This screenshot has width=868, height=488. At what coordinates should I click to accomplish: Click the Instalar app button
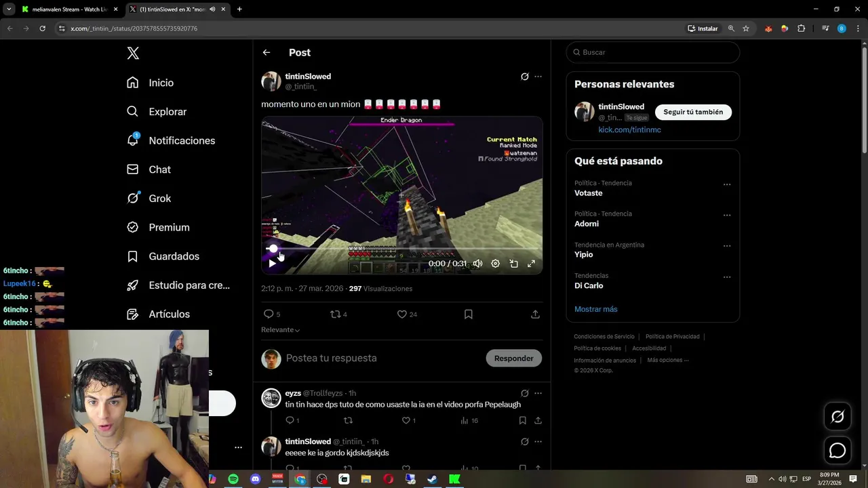(x=703, y=28)
